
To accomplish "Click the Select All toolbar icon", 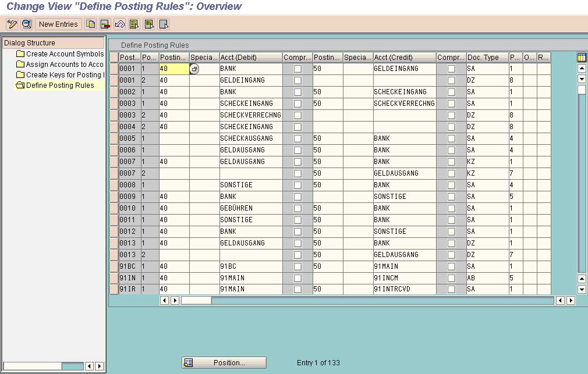I will (x=134, y=24).
